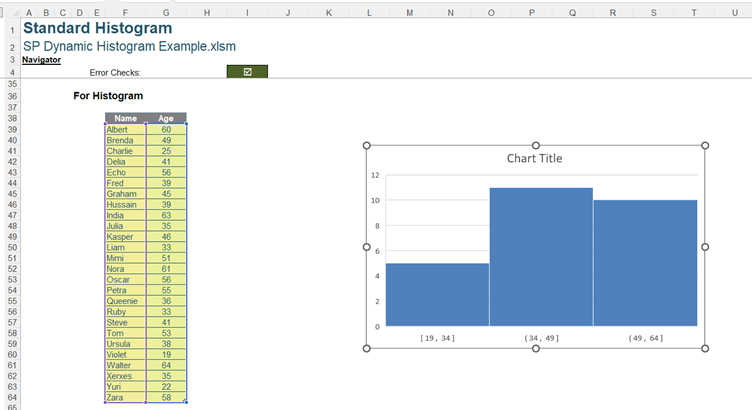The width and height of the screenshot is (752, 410).
Task: Select the cell containing Queenie
Action: tap(124, 300)
